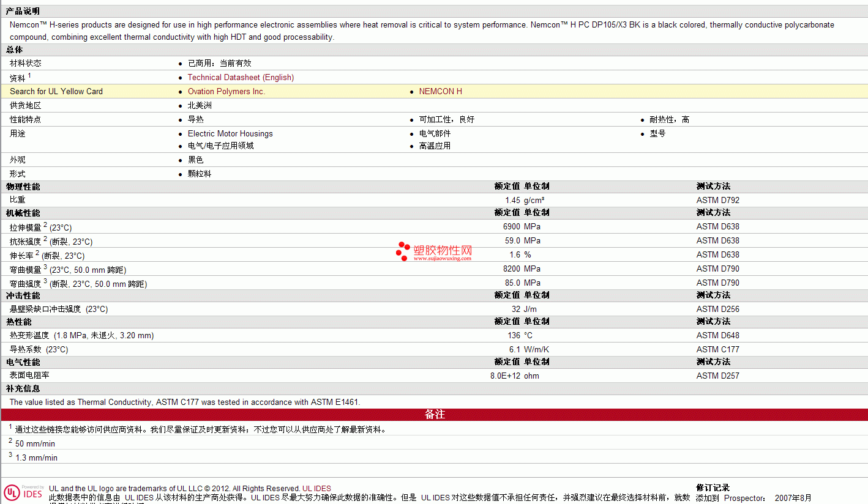This screenshot has width=868, height=504.
Task: Select the 比重 property row label
Action: pos(18,200)
